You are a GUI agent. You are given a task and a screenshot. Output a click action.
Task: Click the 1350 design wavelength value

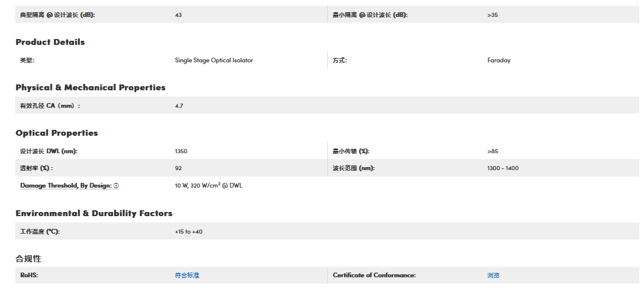(181, 151)
